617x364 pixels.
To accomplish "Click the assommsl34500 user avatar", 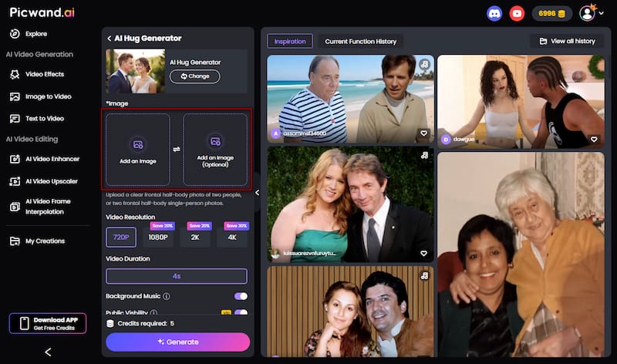I will click(276, 133).
